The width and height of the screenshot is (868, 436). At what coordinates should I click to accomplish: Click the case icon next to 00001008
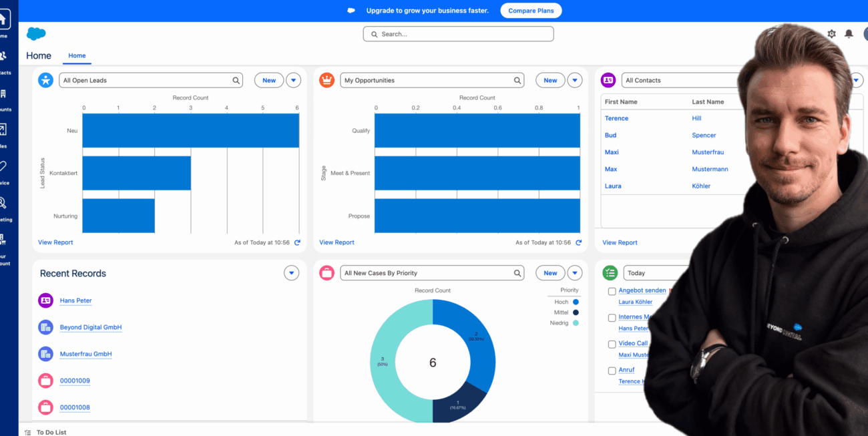[x=45, y=407]
